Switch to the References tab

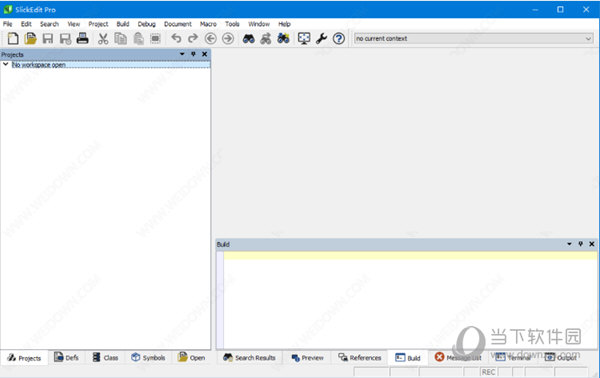[x=360, y=358]
